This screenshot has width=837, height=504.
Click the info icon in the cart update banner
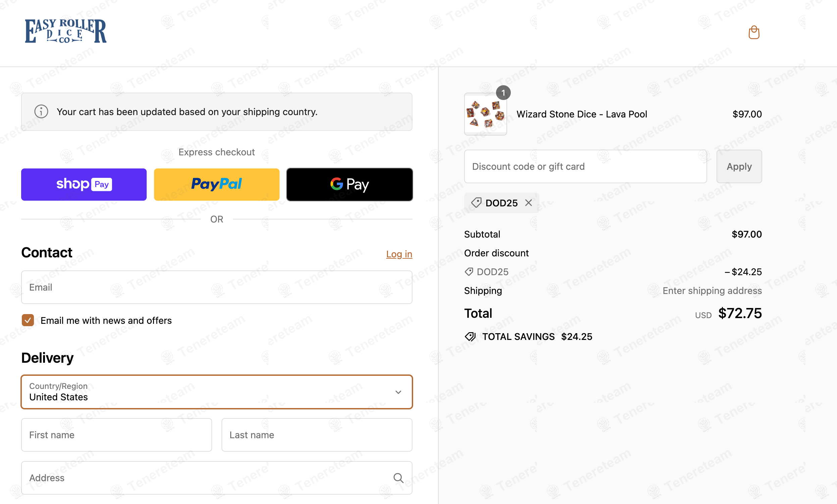click(x=41, y=111)
